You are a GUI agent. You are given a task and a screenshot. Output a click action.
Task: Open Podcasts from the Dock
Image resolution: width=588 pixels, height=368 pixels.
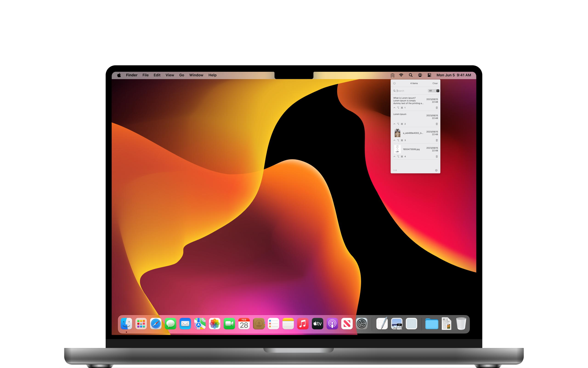pos(332,324)
